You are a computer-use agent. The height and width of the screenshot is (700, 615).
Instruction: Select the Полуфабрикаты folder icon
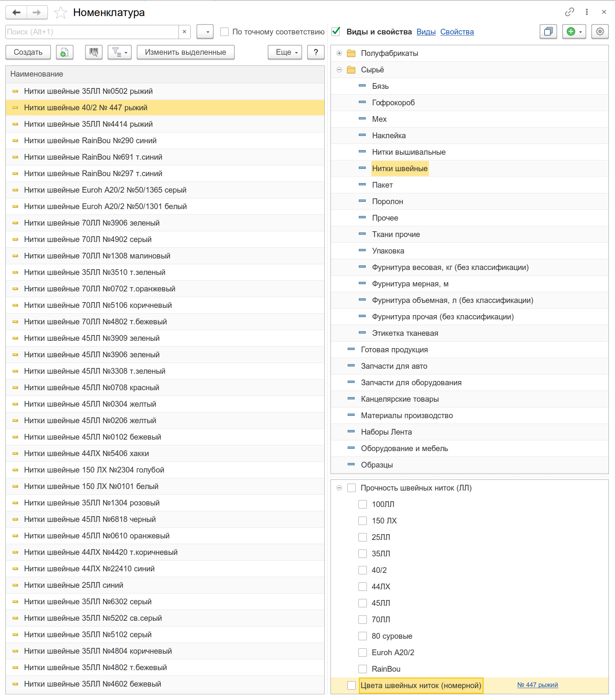(x=351, y=53)
